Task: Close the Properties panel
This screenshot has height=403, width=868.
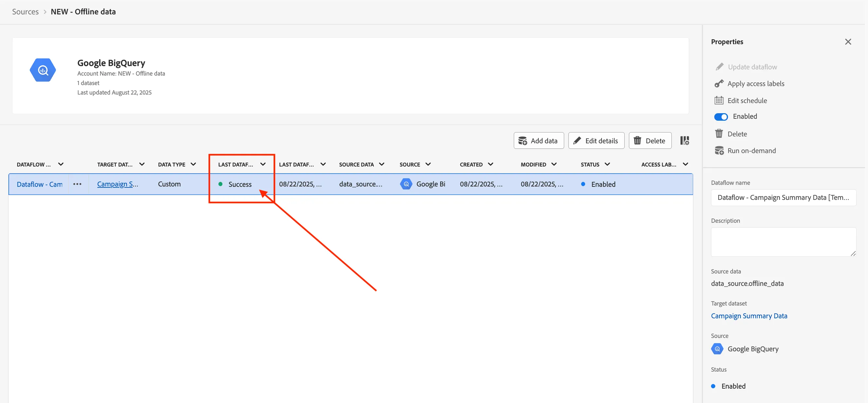Action: point(848,42)
